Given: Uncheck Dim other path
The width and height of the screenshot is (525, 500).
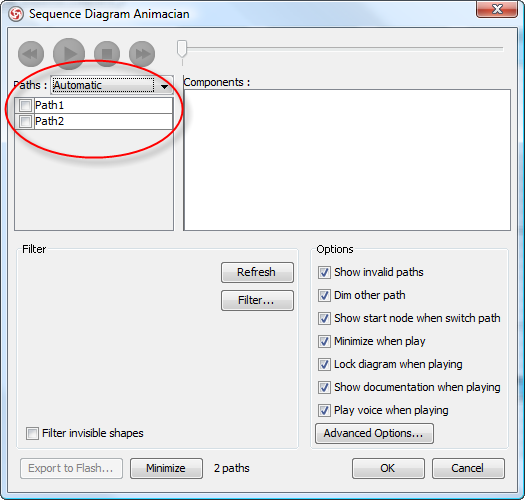Looking at the screenshot, I should (324, 295).
